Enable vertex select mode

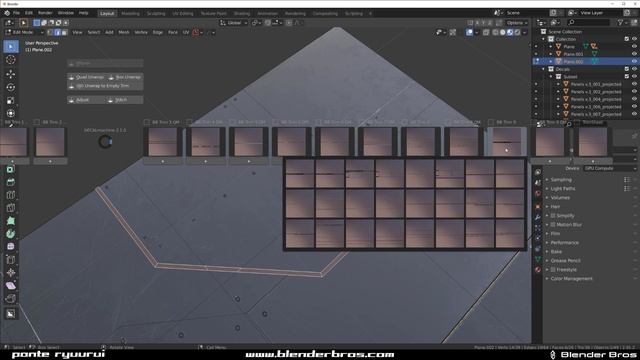51,32
